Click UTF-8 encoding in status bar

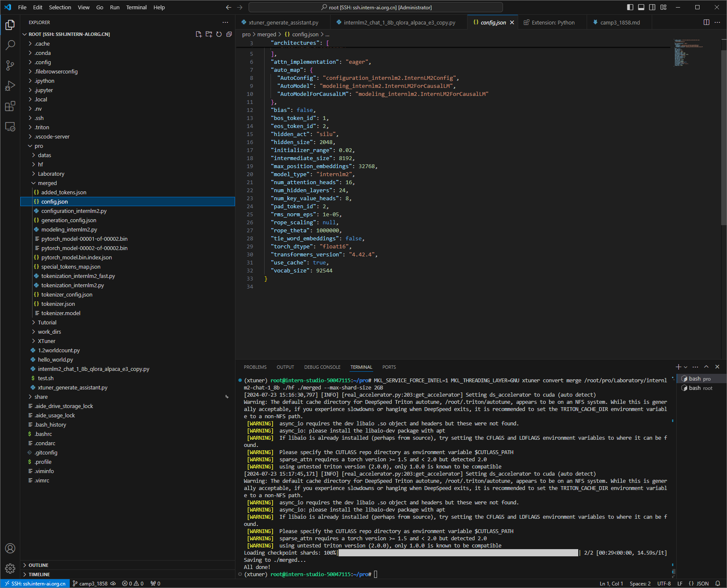(664, 583)
